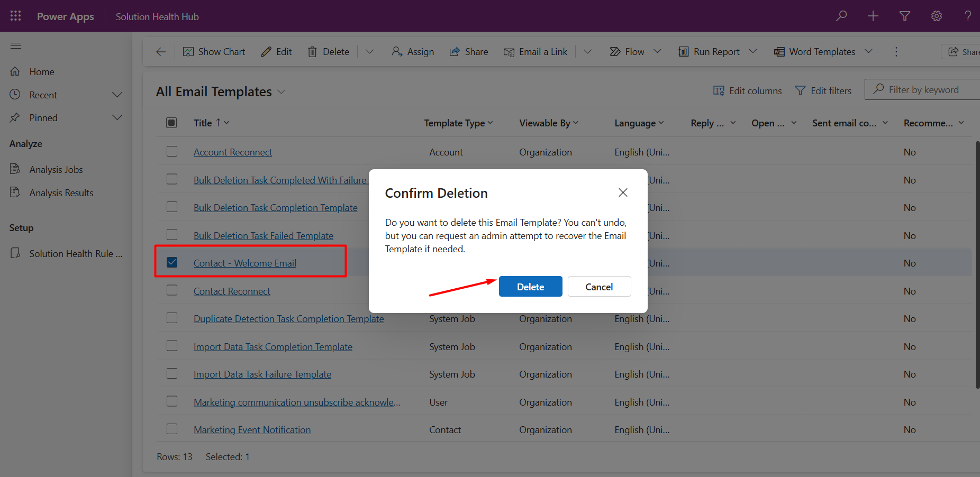980x477 pixels.
Task: Go back with the left arrow icon
Action: tap(161, 52)
